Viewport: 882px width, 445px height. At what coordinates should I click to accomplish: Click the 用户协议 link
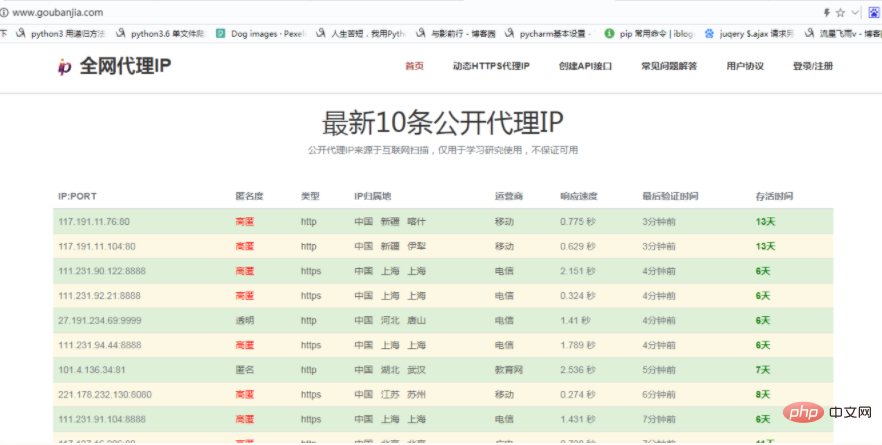(745, 67)
